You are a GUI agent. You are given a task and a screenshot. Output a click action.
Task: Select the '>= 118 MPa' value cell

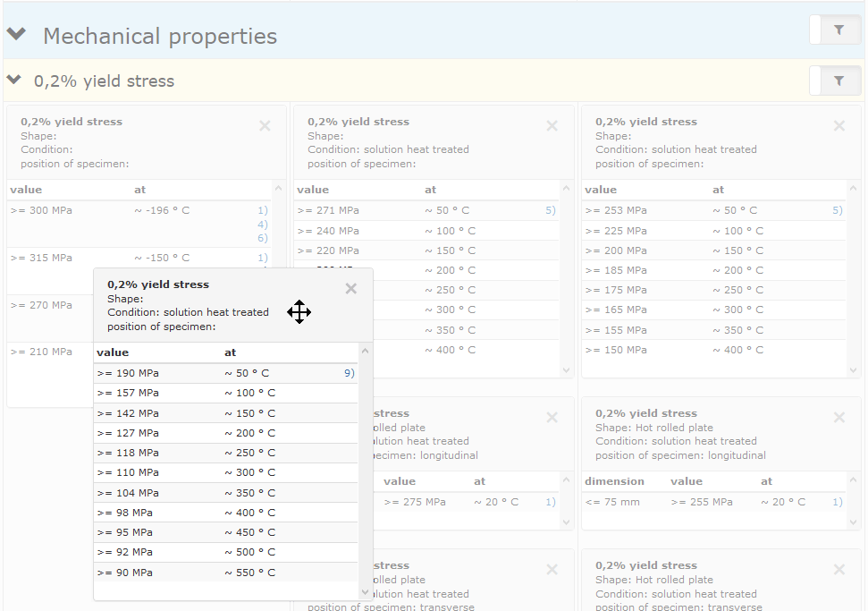point(128,453)
